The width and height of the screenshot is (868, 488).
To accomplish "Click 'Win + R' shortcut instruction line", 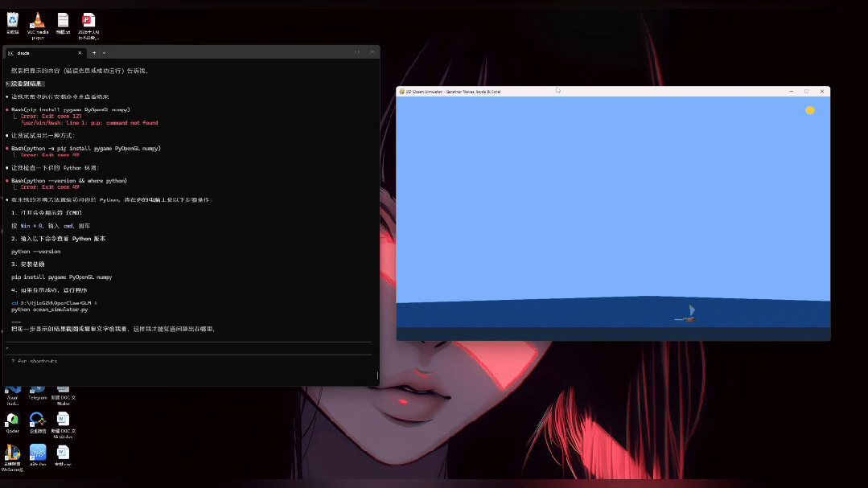I will [51, 226].
